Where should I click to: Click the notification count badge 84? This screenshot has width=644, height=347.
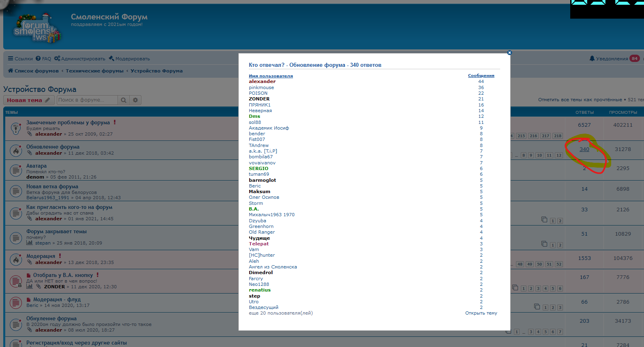point(635,59)
